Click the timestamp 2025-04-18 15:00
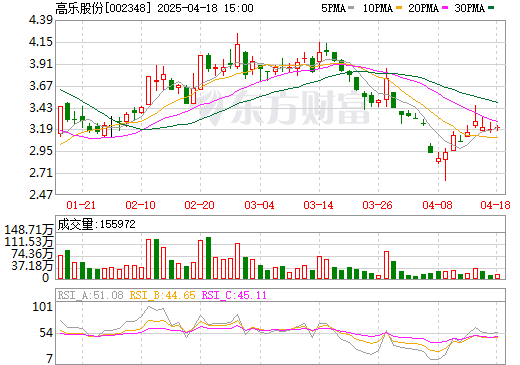The height and width of the screenshot is (365, 520). click(x=205, y=8)
